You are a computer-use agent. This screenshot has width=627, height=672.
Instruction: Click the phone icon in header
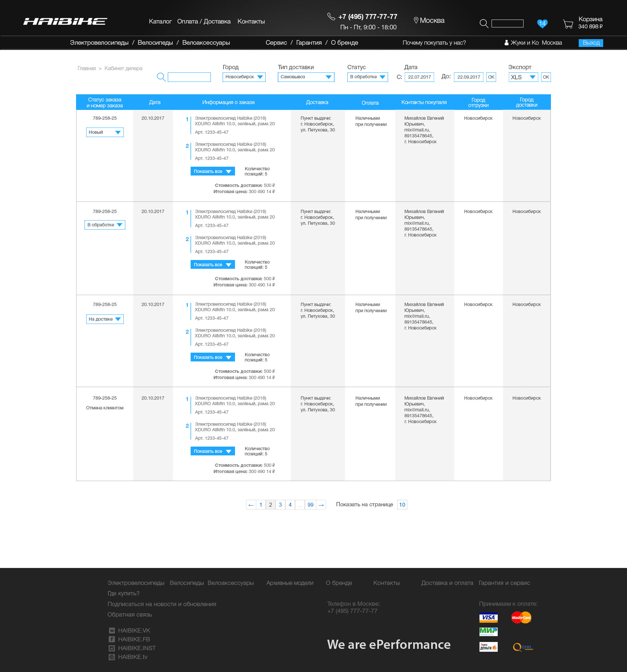pyautogui.click(x=331, y=16)
